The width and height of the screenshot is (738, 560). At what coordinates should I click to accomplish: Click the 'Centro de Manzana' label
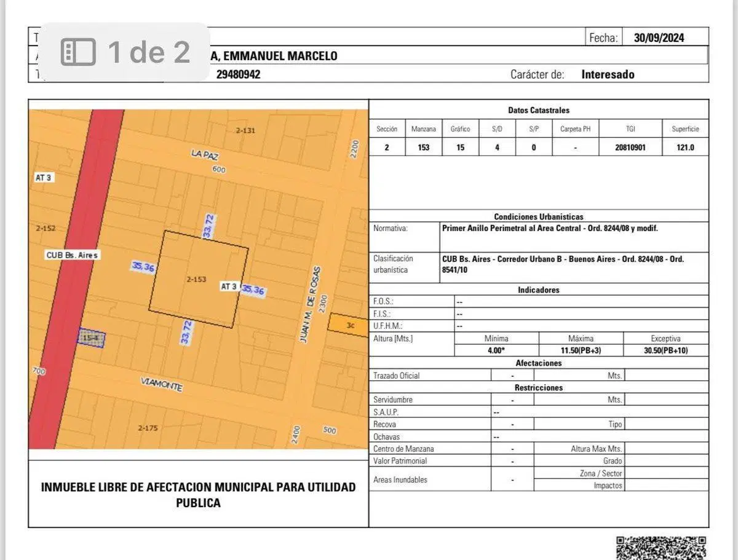(x=403, y=449)
